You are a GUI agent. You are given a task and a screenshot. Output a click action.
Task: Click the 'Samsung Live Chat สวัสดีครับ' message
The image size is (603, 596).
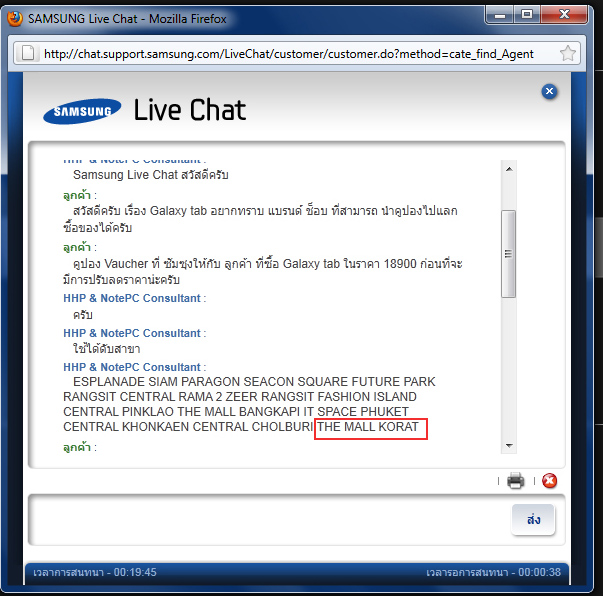pos(151,175)
